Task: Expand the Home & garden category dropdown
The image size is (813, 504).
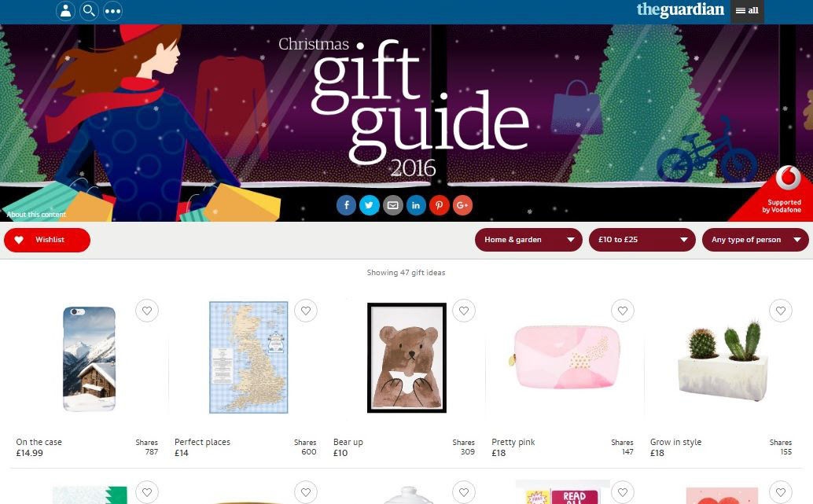Action: click(x=528, y=240)
